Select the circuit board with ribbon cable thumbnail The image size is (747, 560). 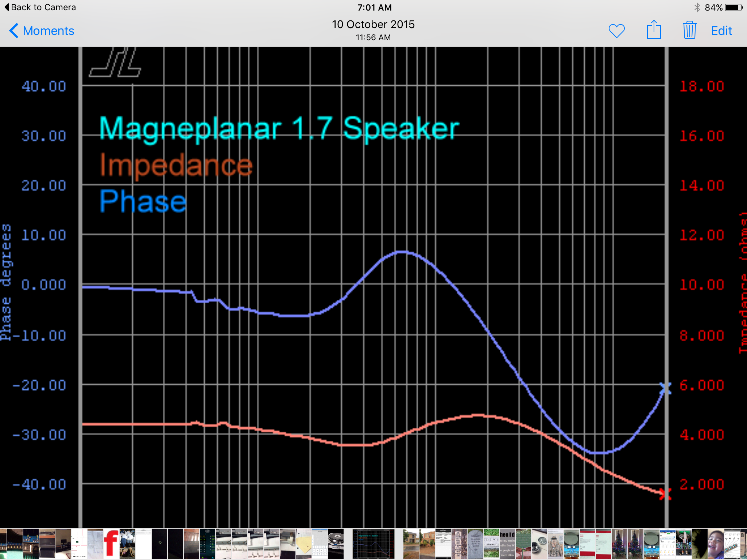click(684, 544)
